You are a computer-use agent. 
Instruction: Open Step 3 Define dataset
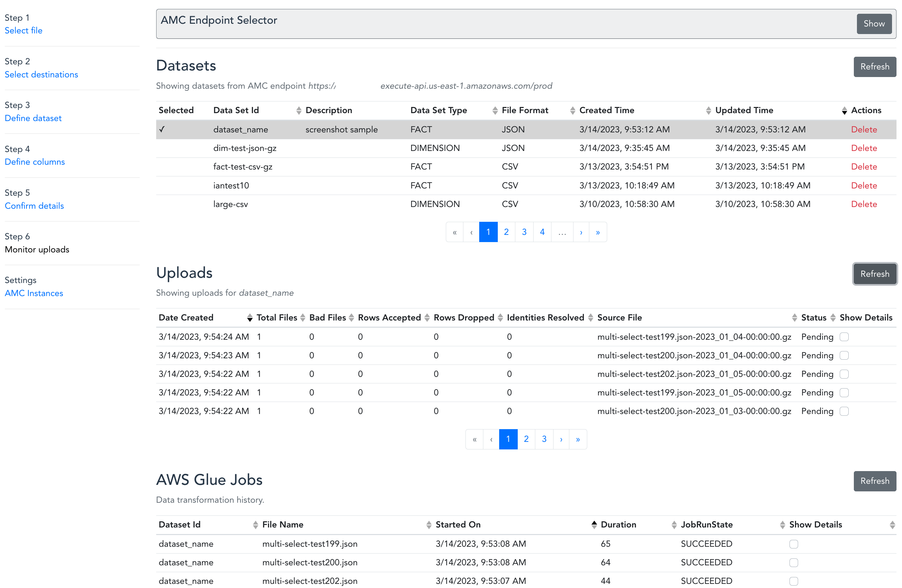33,118
